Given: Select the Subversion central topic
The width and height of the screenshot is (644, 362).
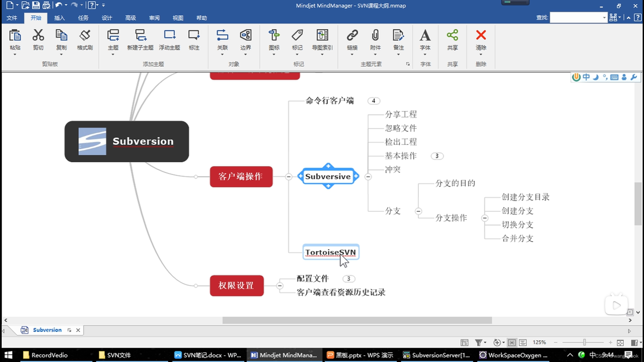Looking at the screenshot, I should point(127,141).
